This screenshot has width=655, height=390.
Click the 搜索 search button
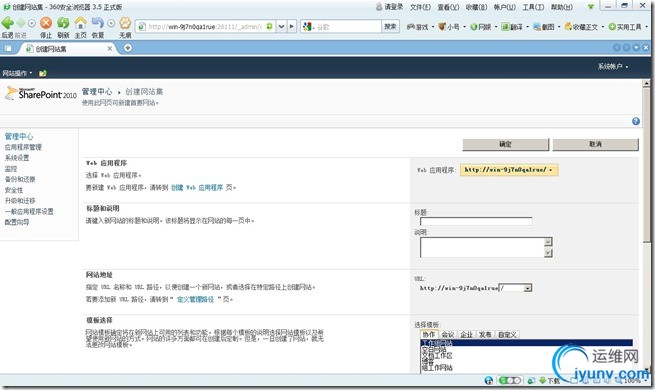tap(390, 27)
